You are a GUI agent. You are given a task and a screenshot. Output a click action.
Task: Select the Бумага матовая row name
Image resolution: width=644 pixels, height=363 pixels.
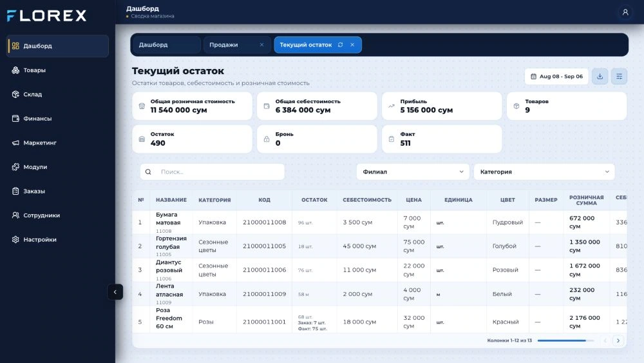point(168,219)
